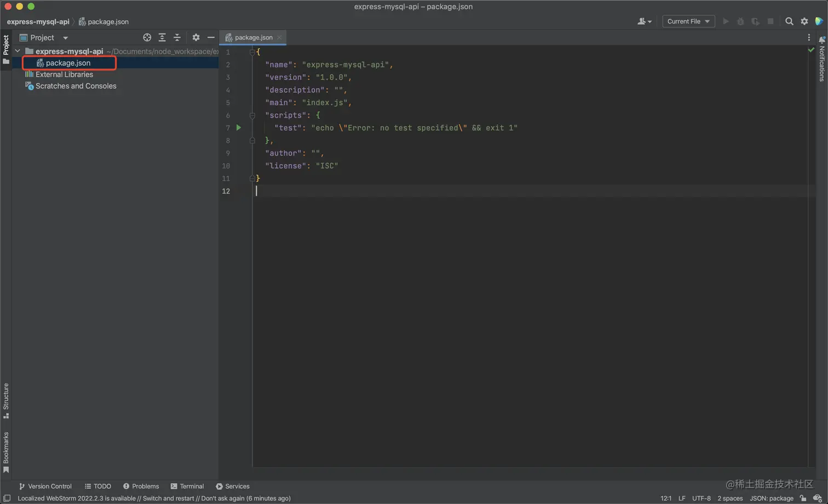Click the 12:1 line column indicator
This screenshot has width=828, height=504.
666,498
